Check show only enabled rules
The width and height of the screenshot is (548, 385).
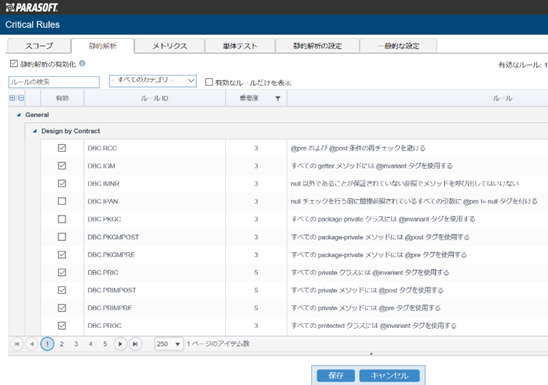[x=209, y=82]
